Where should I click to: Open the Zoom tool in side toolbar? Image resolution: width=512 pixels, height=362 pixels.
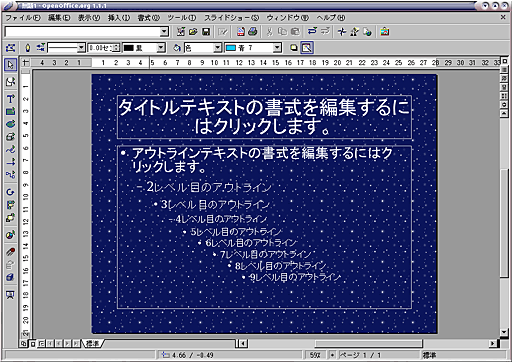pyautogui.click(x=11, y=82)
